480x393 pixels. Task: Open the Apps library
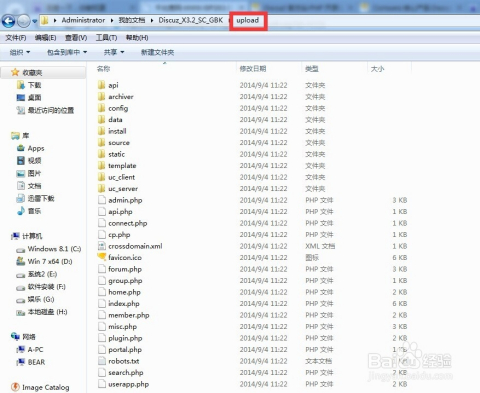click(36, 148)
